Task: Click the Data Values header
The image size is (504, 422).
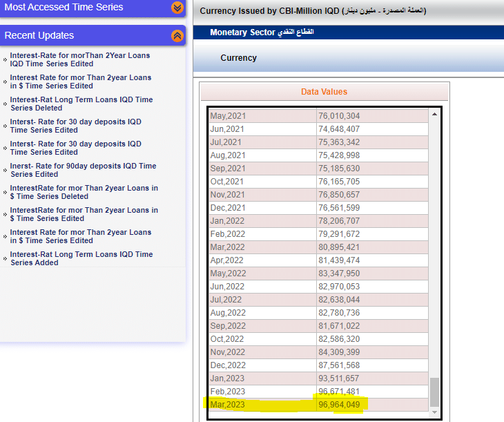Action: pyautogui.click(x=324, y=92)
